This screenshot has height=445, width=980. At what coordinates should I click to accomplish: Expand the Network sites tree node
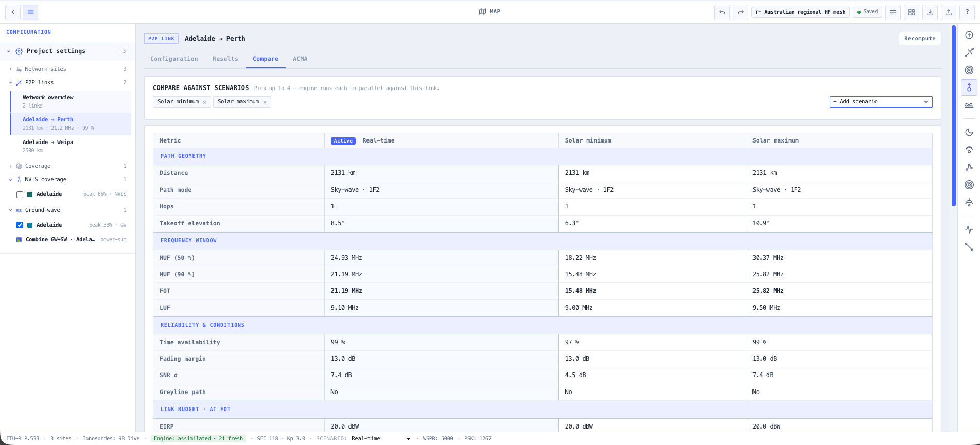click(x=10, y=69)
